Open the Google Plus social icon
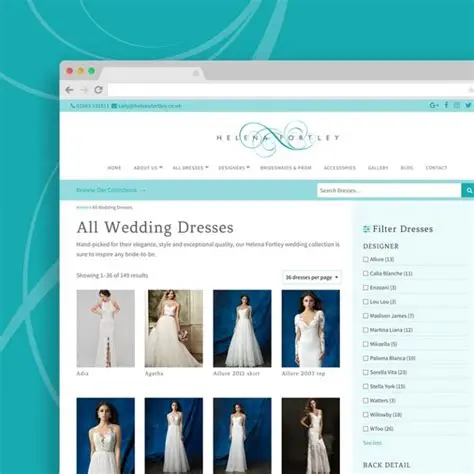Screen dimensions: 474x474 434,105
